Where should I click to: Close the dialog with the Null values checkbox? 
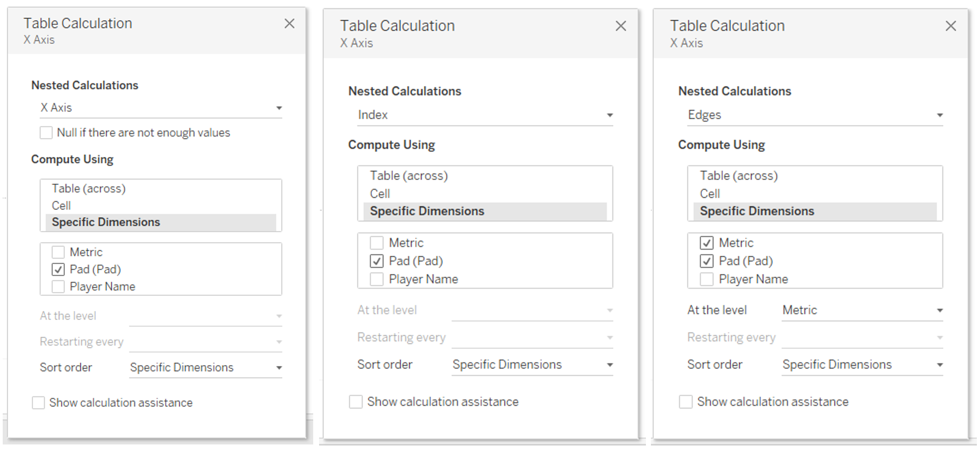tap(289, 24)
